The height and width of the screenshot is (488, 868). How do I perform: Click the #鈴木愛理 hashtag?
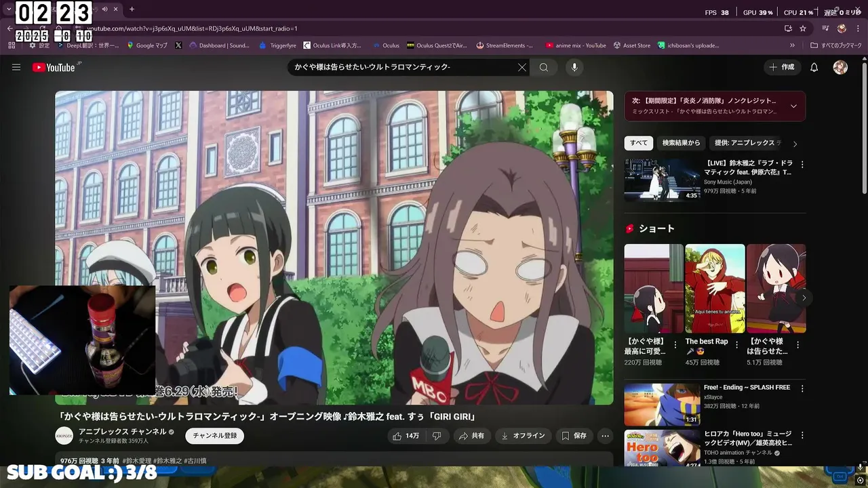138,461
